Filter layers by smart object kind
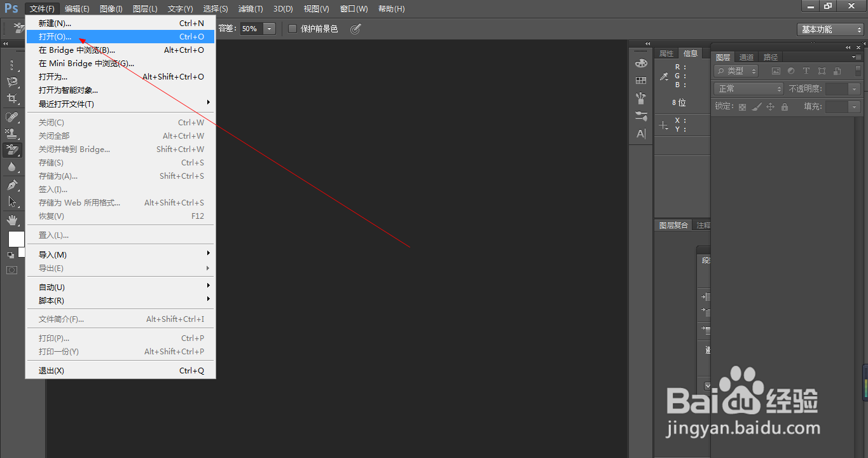The image size is (868, 458). click(x=837, y=71)
